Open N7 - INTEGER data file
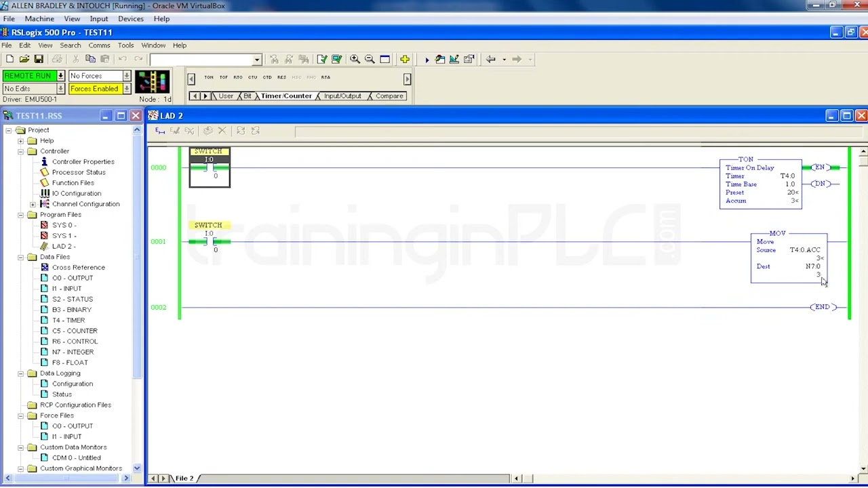 (x=73, y=352)
